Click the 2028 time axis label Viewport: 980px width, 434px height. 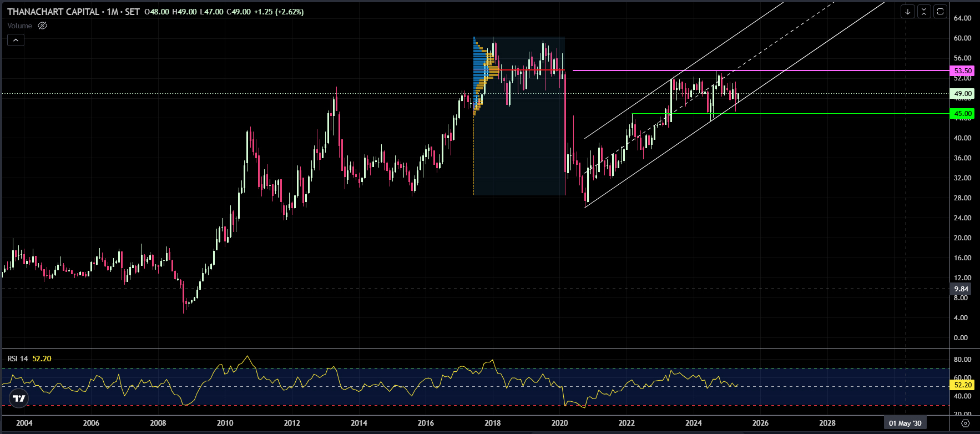(827, 423)
